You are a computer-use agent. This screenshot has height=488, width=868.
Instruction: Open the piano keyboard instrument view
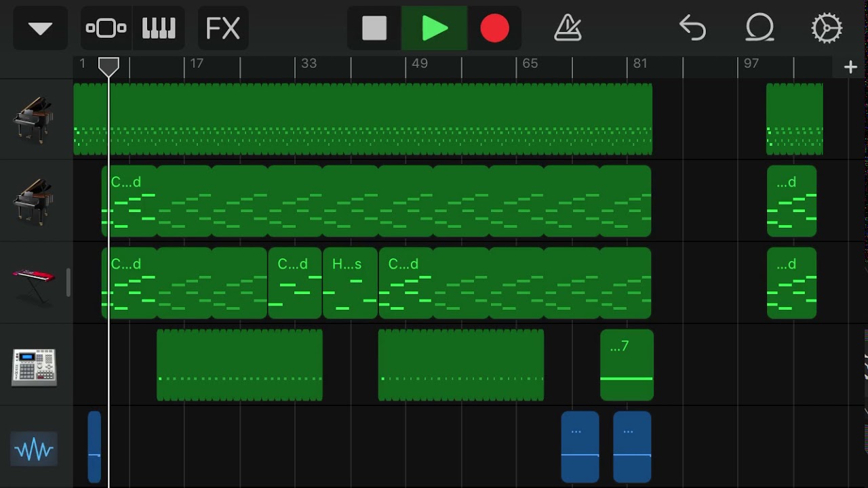coord(159,28)
